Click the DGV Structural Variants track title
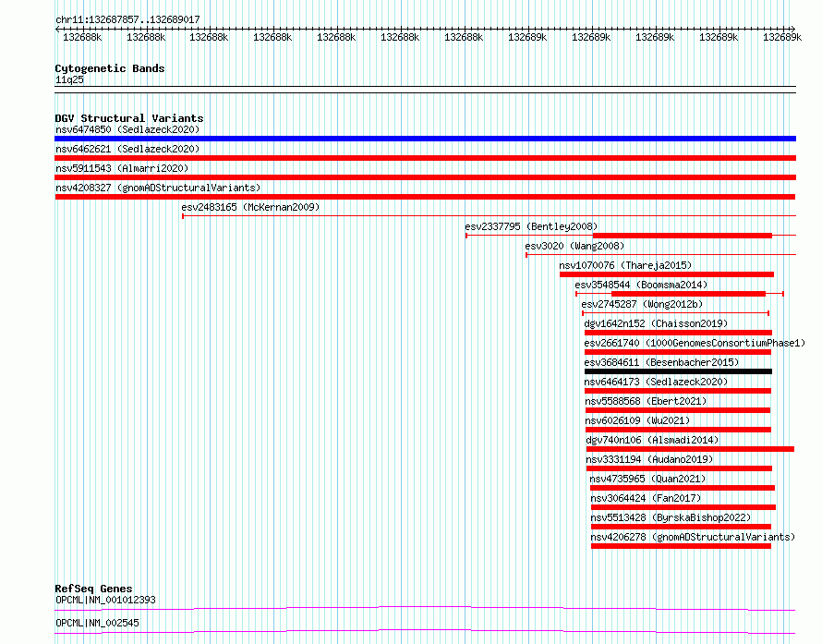The height and width of the screenshot is (644, 822). pyautogui.click(x=129, y=118)
